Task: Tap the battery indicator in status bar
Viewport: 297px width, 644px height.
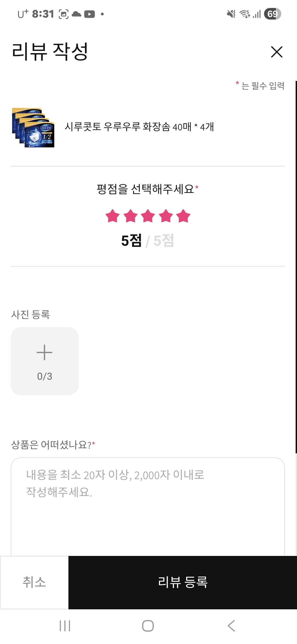Action: click(272, 14)
